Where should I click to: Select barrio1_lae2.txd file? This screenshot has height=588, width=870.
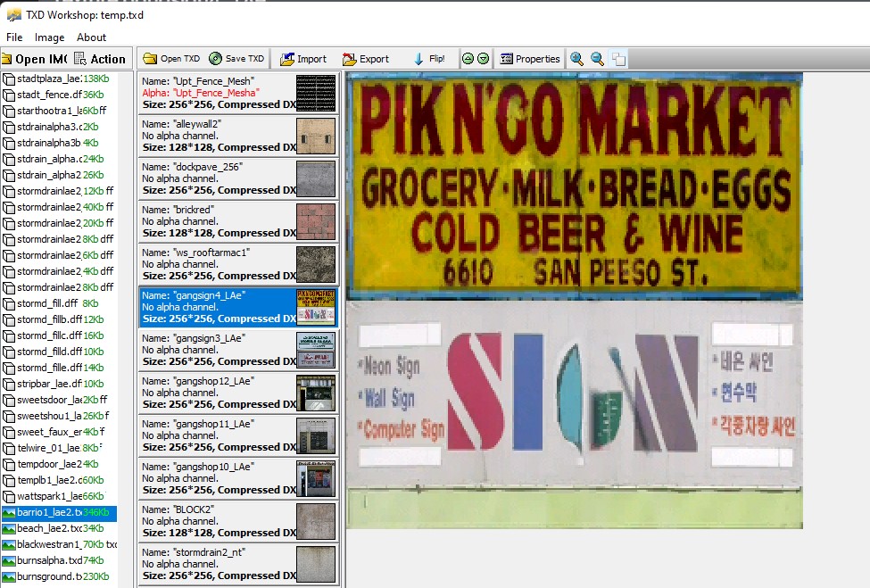pyautogui.click(x=59, y=513)
